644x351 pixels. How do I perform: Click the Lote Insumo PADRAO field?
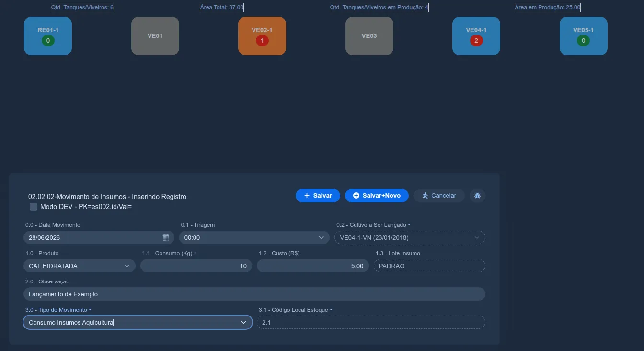(429, 266)
